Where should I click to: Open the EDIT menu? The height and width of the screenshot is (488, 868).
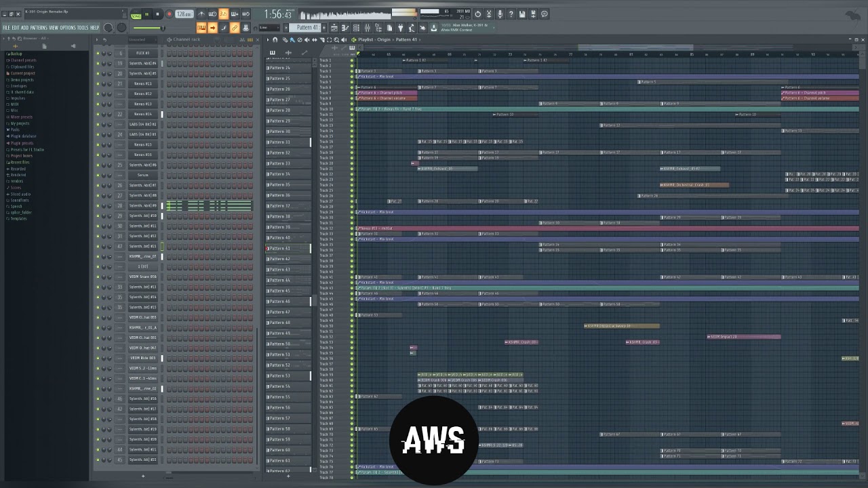[x=16, y=28]
